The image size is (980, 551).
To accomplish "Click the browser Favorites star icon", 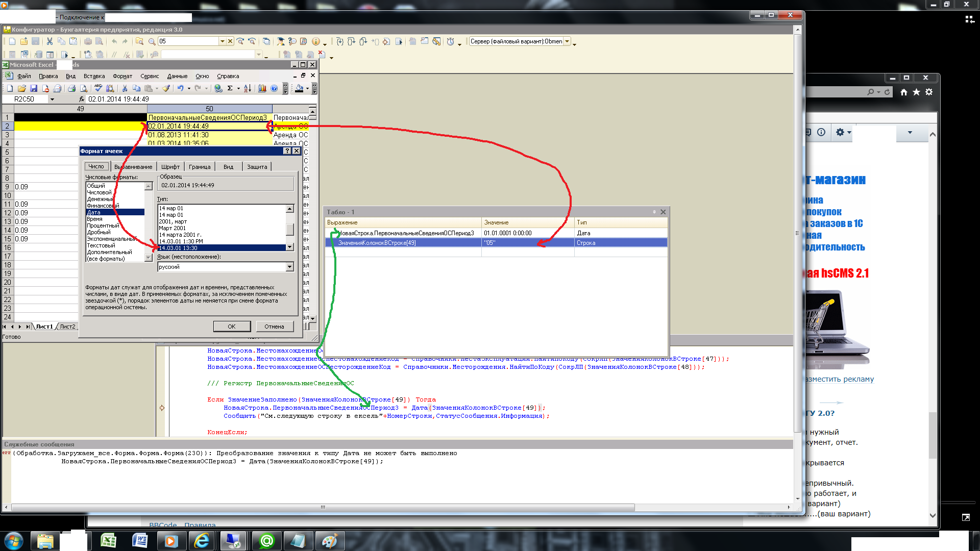I will tap(917, 92).
